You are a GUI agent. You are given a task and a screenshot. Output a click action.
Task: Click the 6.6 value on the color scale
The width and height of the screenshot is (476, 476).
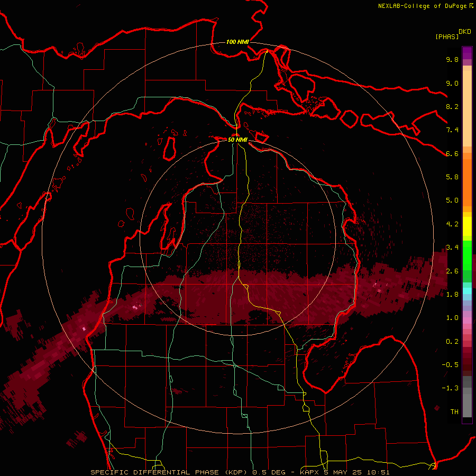452,153
